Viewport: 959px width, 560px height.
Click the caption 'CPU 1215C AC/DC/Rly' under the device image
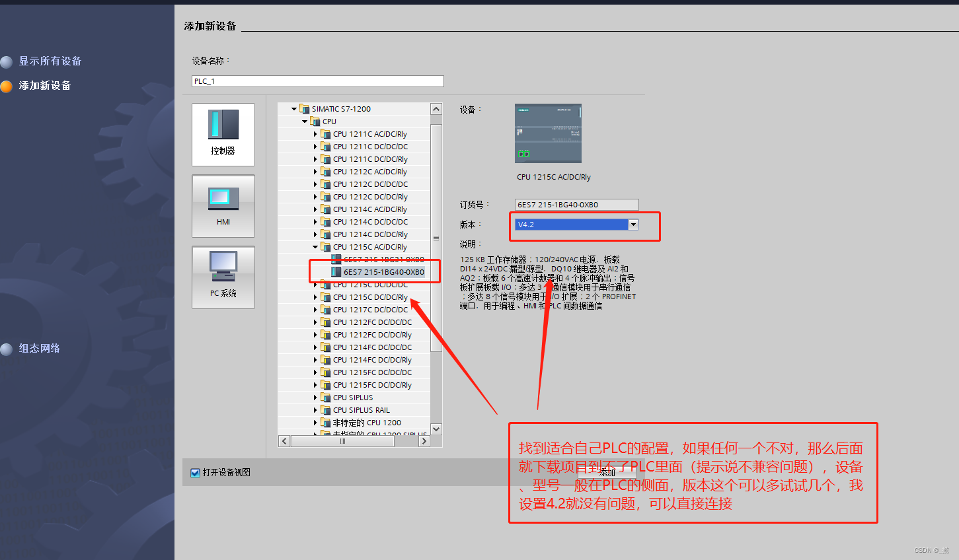pos(554,177)
